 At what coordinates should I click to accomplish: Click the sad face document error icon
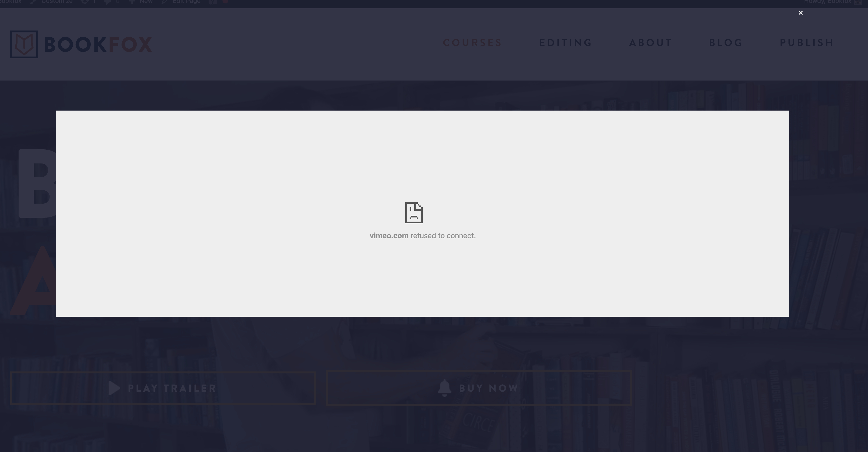tap(413, 213)
